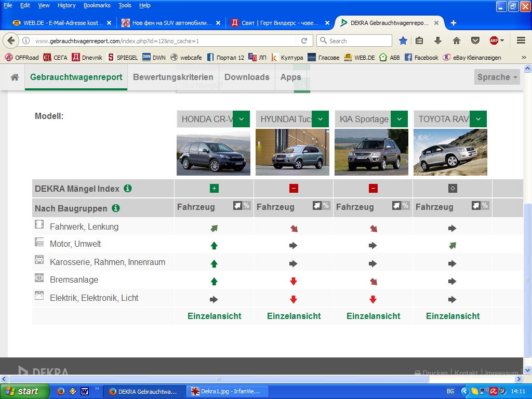Reload the page using the address bar button
532x399 pixels.
304,41
